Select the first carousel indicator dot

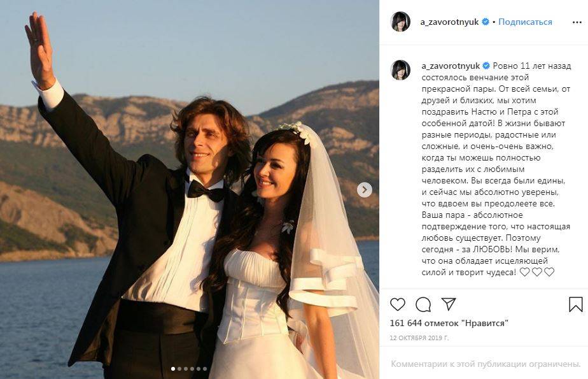point(173,369)
